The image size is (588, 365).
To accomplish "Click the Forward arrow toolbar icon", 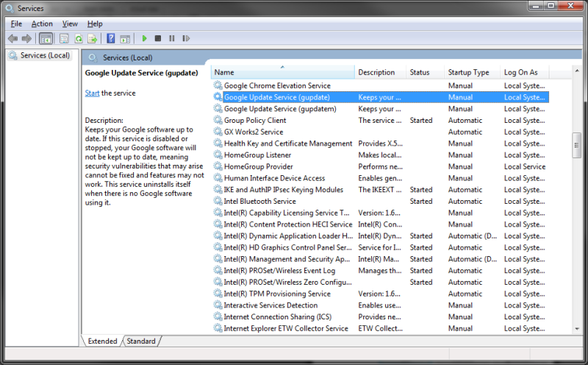I will pyautogui.click(x=26, y=38).
